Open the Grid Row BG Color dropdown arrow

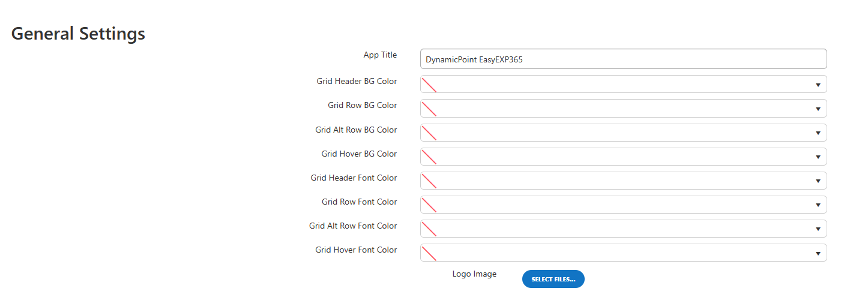pos(818,109)
